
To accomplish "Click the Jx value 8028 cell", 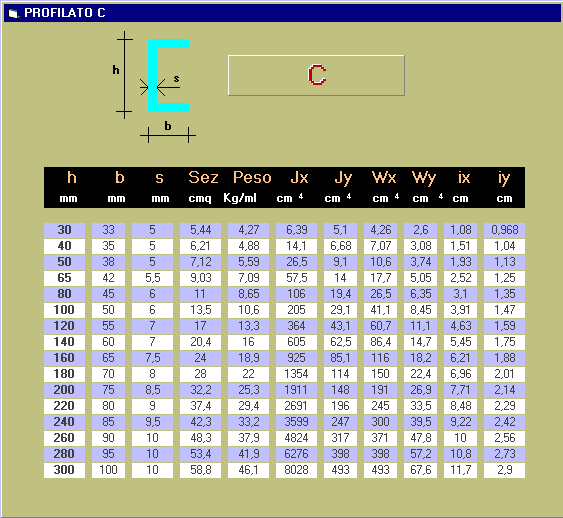I will click(x=296, y=470).
